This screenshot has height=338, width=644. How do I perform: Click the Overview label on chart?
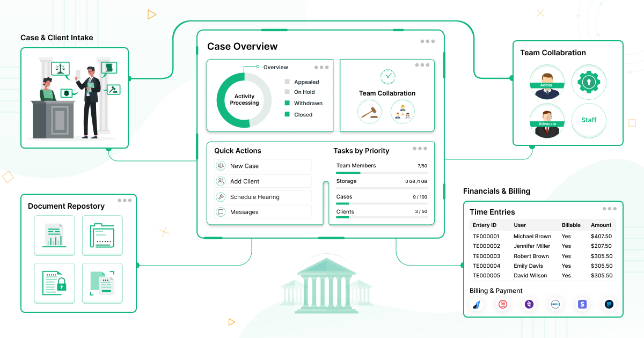coord(275,68)
